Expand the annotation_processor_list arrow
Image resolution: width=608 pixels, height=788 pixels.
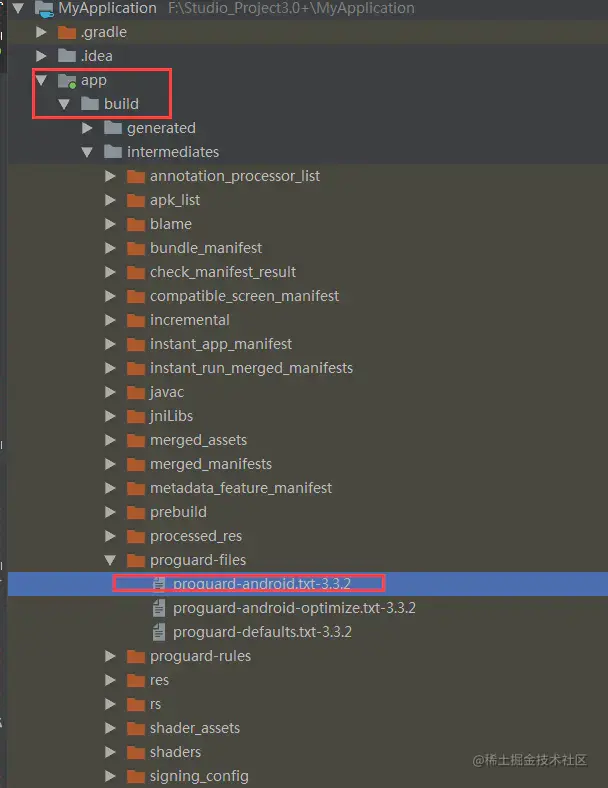click(x=110, y=176)
